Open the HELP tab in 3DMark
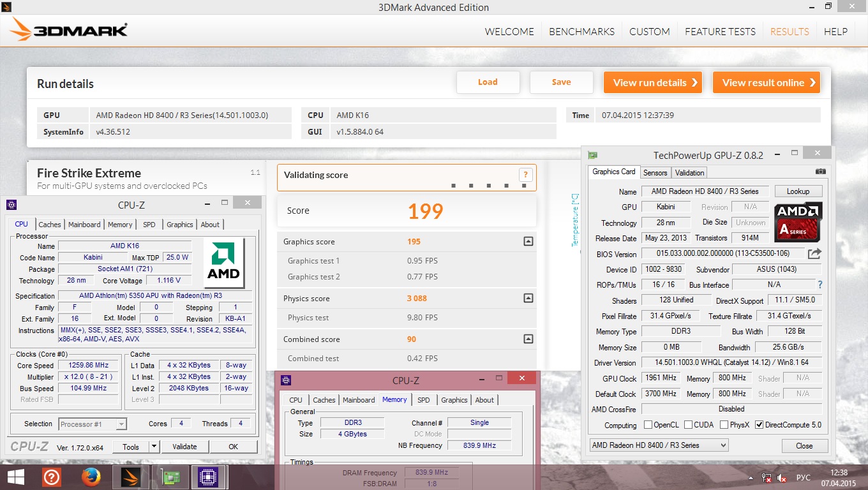This screenshot has width=868, height=490. coord(835,31)
